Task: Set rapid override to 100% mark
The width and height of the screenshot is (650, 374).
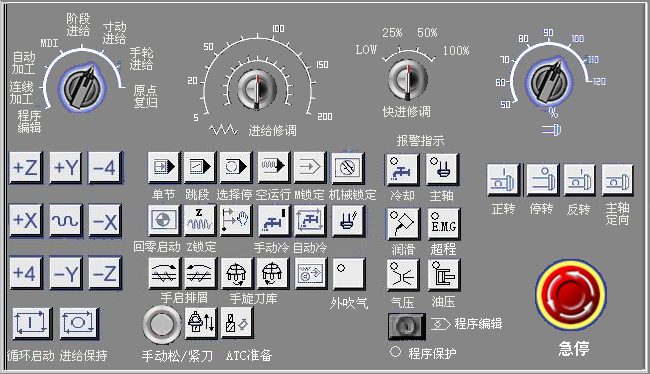Action: [x=456, y=51]
